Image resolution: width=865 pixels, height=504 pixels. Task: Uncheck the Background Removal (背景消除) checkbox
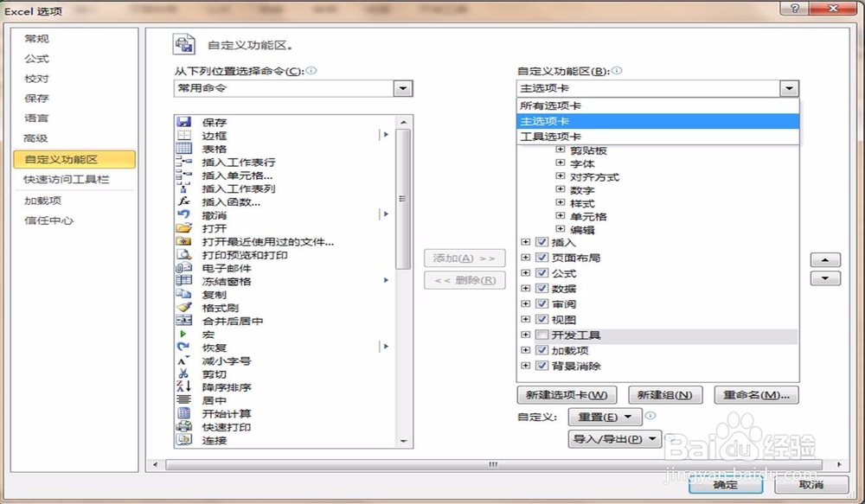coord(541,366)
